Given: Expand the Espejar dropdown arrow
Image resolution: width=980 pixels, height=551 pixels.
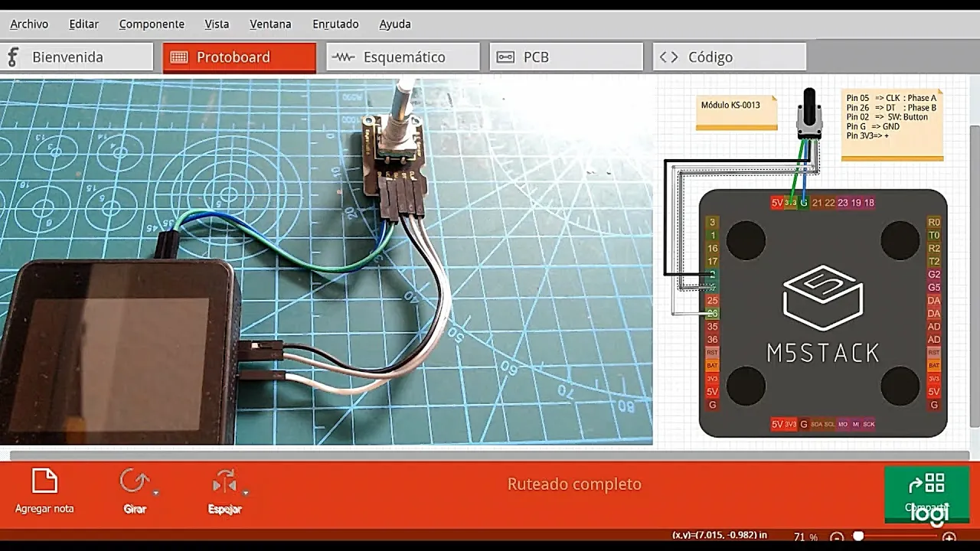Looking at the screenshot, I should [245, 493].
